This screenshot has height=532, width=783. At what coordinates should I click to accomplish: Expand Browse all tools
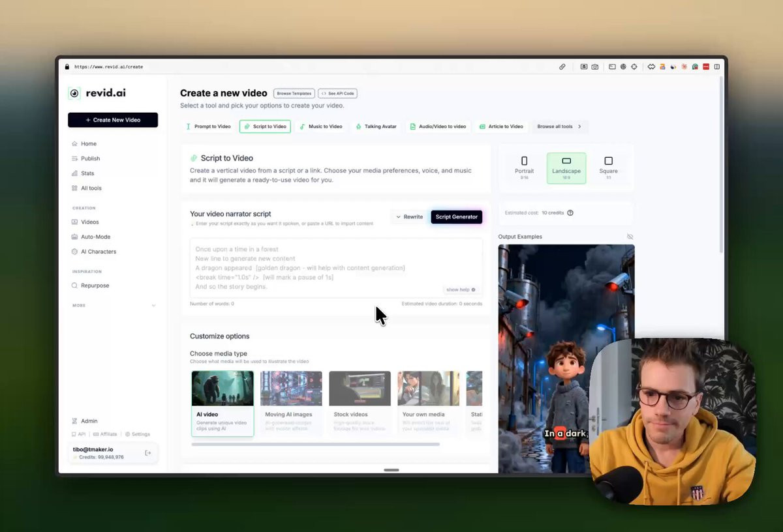tap(560, 126)
